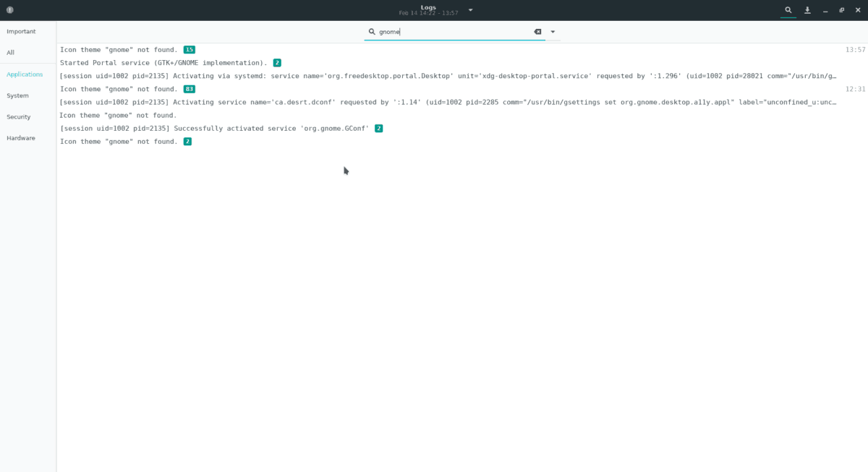Open the search options dropdown arrow
The image size is (868, 472).
pos(553,32)
